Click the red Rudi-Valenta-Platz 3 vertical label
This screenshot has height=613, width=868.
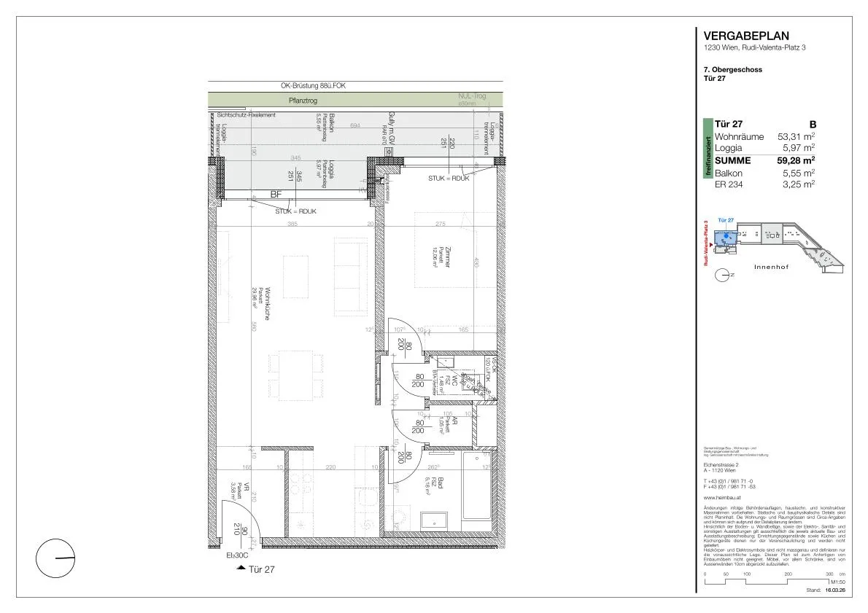tap(706, 243)
